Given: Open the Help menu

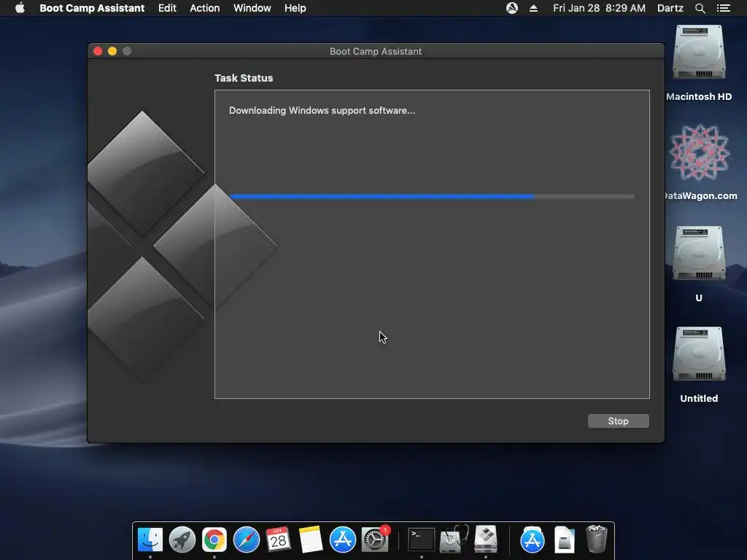Looking at the screenshot, I should 295,8.
